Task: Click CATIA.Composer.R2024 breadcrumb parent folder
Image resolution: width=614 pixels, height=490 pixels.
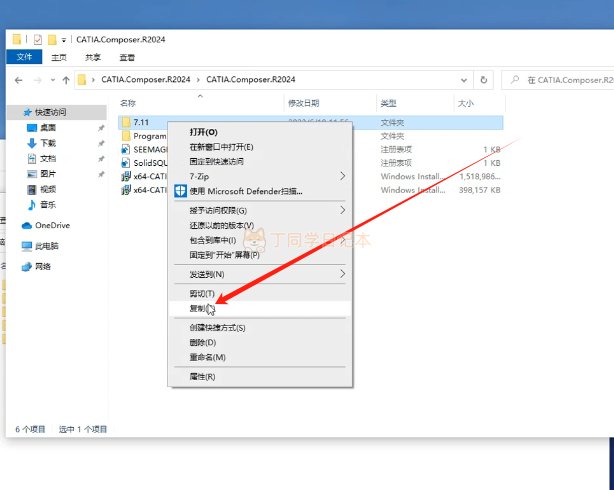Action: pyautogui.click(x=148, y=79)
